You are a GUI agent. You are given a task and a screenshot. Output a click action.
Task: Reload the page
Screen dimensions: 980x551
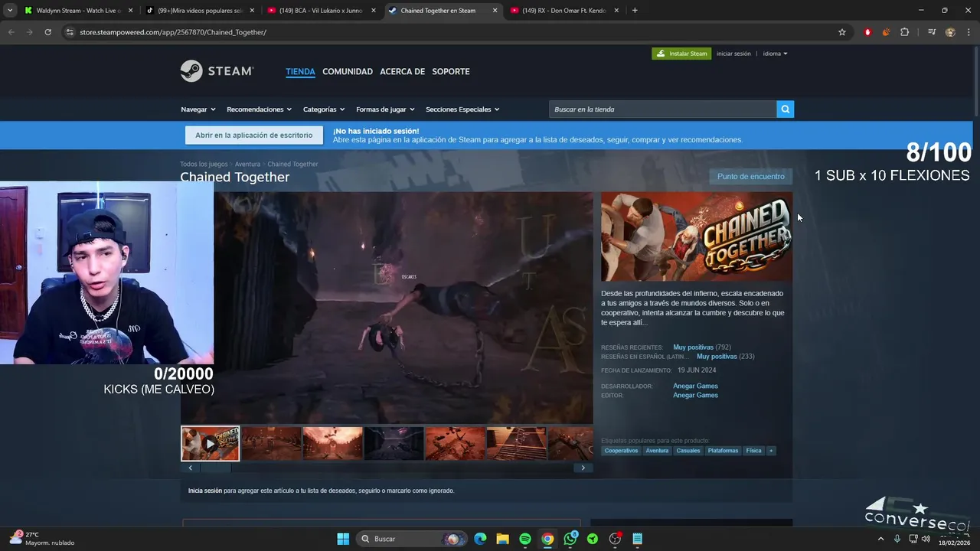[x=47, y=32]
